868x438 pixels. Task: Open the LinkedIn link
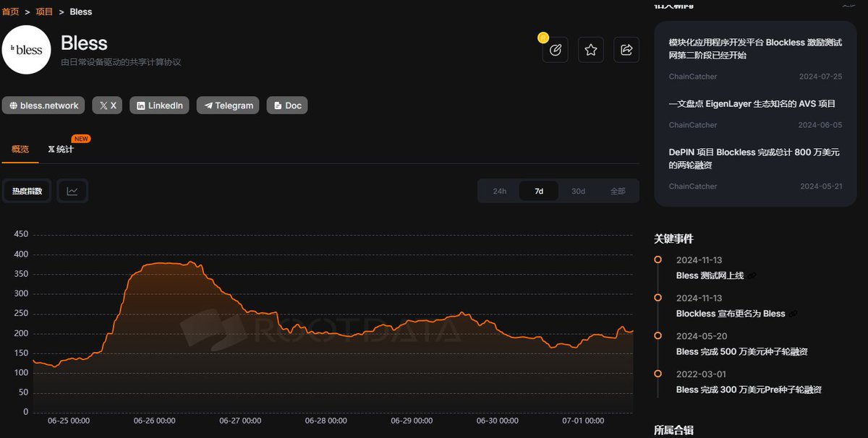click(160, 106)
